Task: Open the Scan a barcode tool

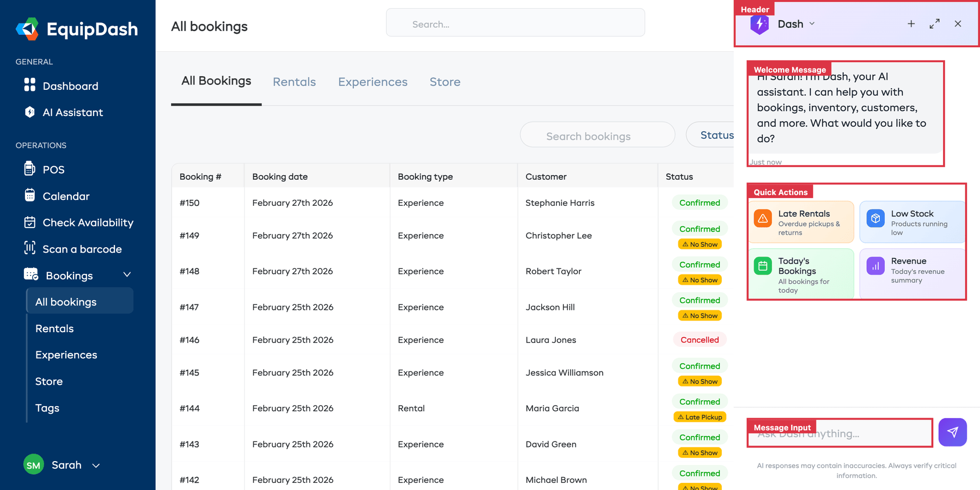Action: (30, 249)
